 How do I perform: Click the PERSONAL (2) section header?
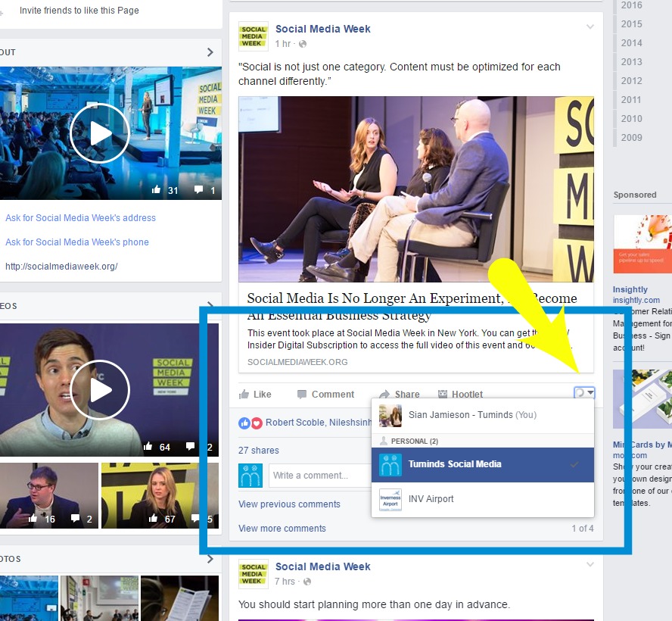tap(483, 441)
